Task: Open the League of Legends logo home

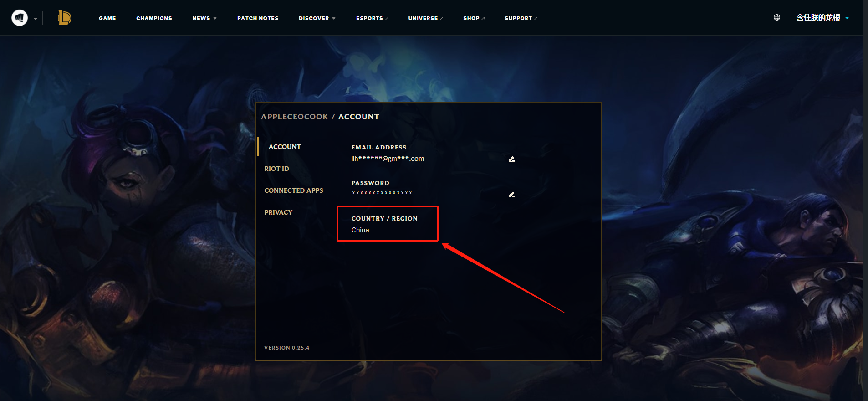Action: point(65,18)
